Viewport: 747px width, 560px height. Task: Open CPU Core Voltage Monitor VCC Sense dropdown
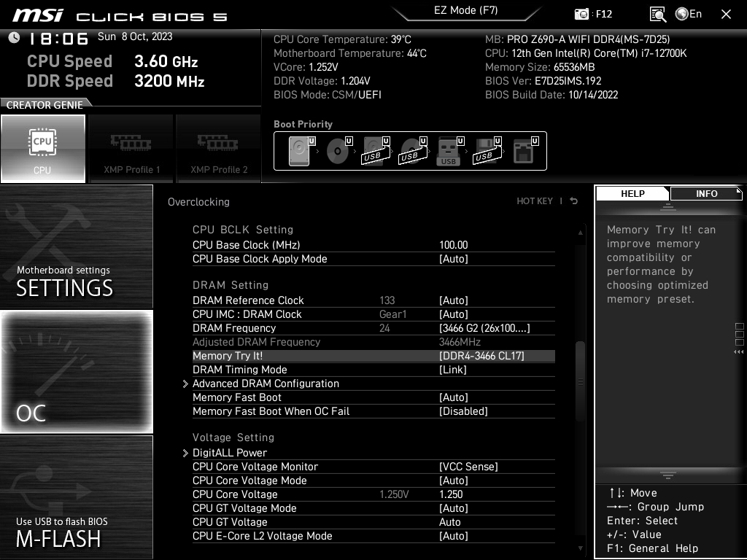click(x=468, y=466)
